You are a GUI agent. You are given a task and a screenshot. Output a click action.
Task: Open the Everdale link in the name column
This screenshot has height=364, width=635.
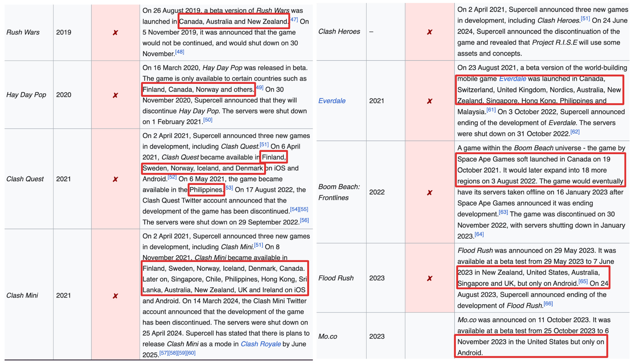point(332,101)
